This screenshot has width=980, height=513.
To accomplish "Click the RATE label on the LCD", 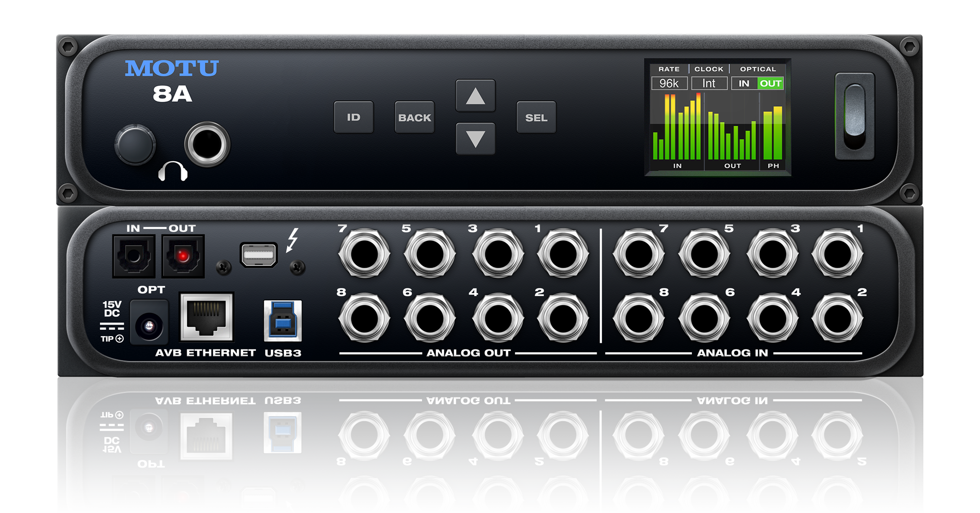I will (669, 69).
